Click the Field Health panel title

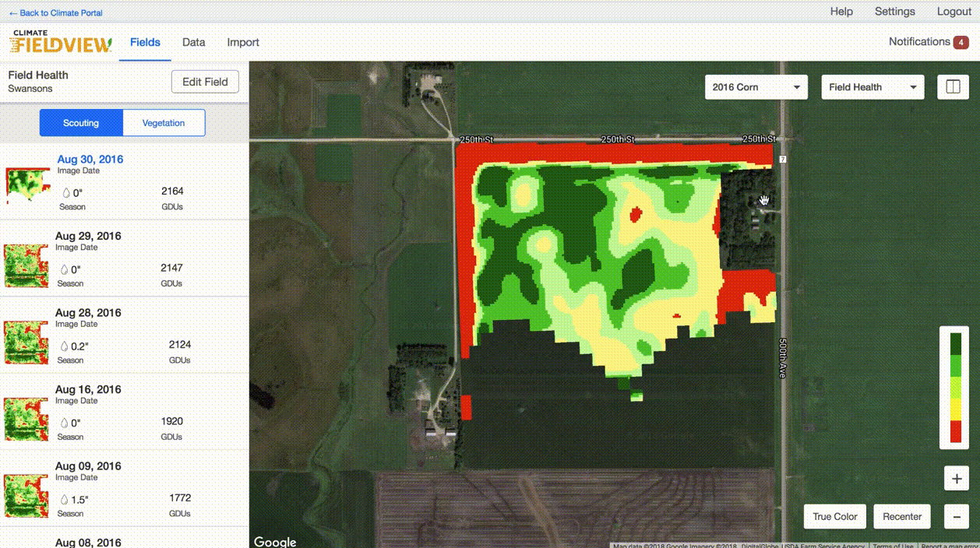coord(38,75)
